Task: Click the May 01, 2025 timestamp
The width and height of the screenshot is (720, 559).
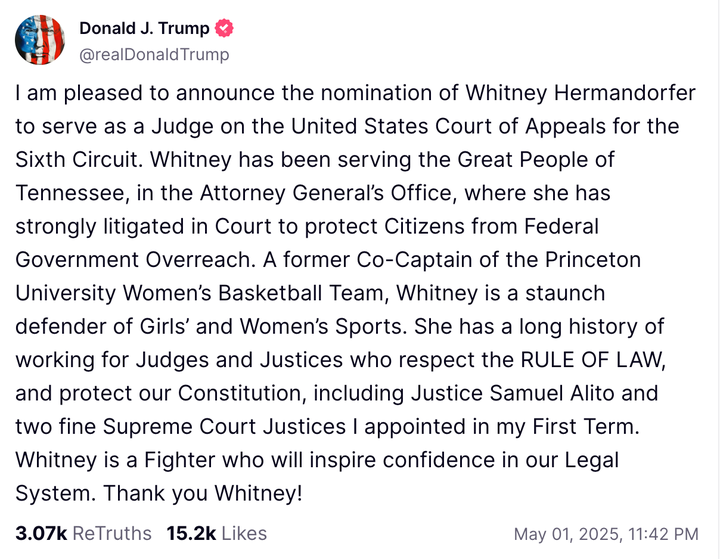Action: pyautogui.click(x=606, y=534)
